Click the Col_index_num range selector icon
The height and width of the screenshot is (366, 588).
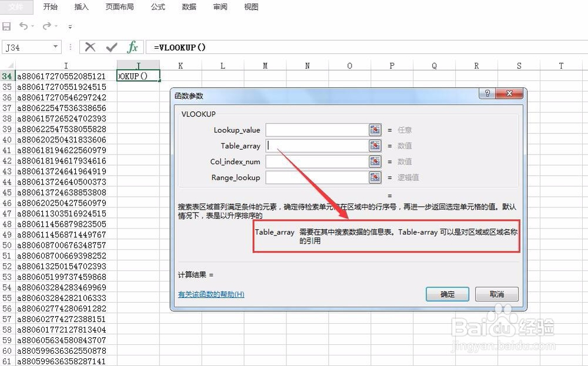375,161
